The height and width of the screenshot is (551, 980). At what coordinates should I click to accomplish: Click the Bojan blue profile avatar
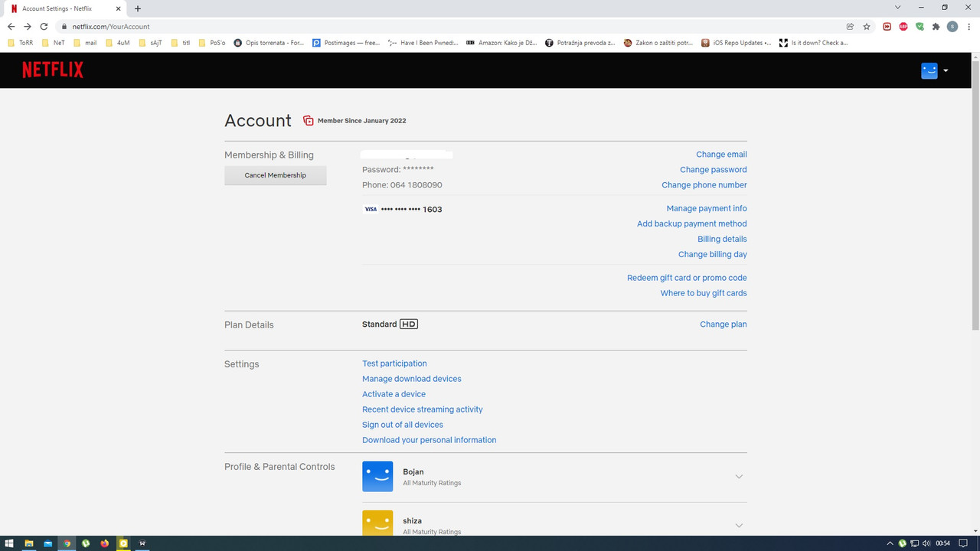point(377,476)
